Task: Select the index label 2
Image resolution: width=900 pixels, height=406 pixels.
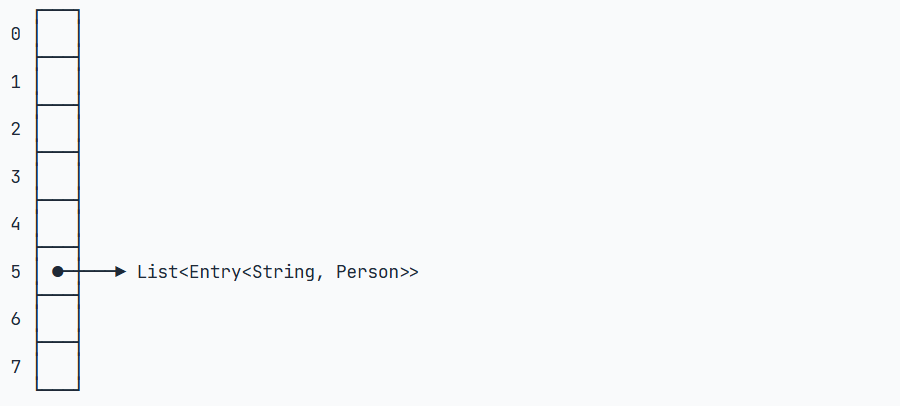Action: (x=15, y=129)
